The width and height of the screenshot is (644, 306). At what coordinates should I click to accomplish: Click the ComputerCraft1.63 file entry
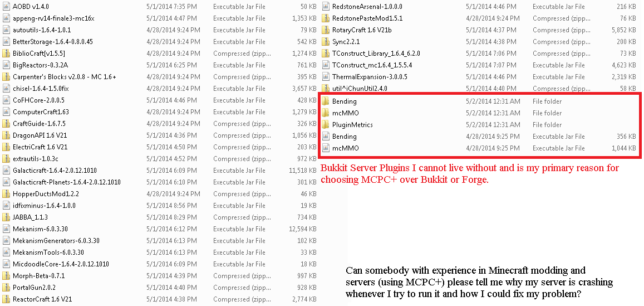click(x=159, y=112)
